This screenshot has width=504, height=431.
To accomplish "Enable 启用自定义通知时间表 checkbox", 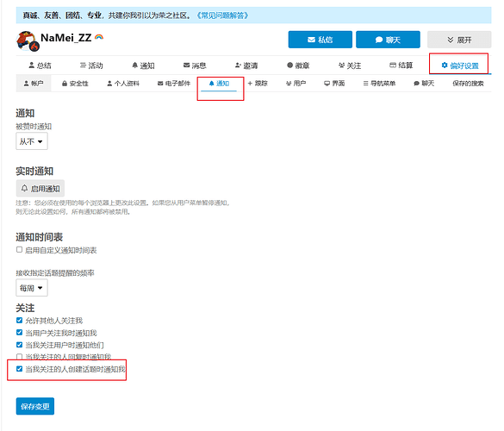I will (x=19, y=250).
